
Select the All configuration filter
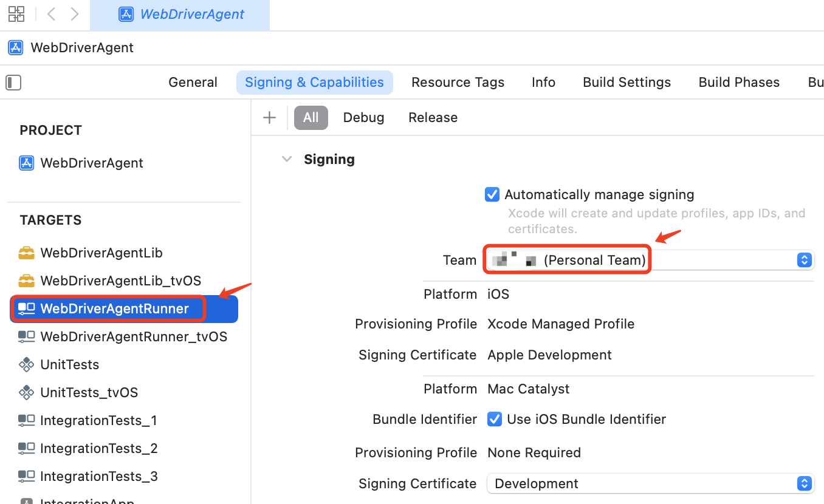(x=311, y=117)
